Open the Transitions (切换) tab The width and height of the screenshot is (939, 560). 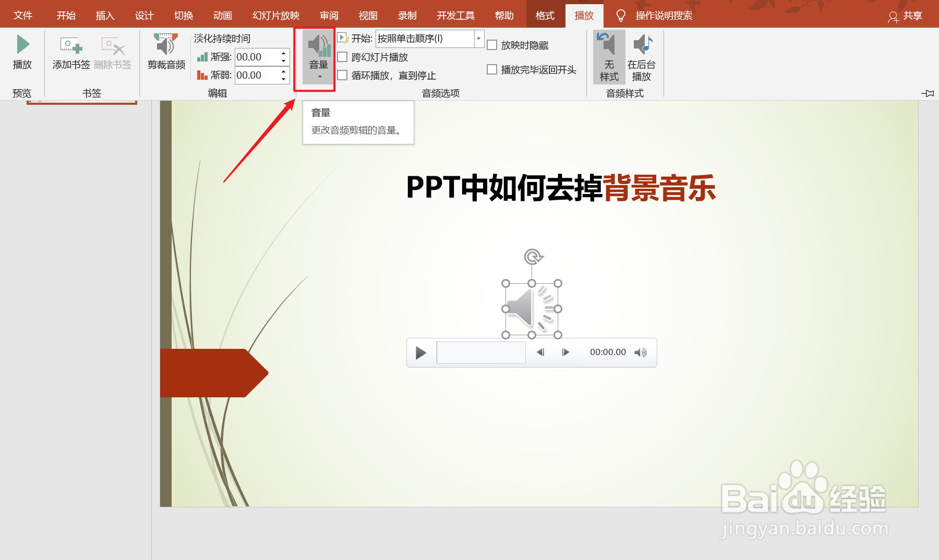tap(184, 16)
